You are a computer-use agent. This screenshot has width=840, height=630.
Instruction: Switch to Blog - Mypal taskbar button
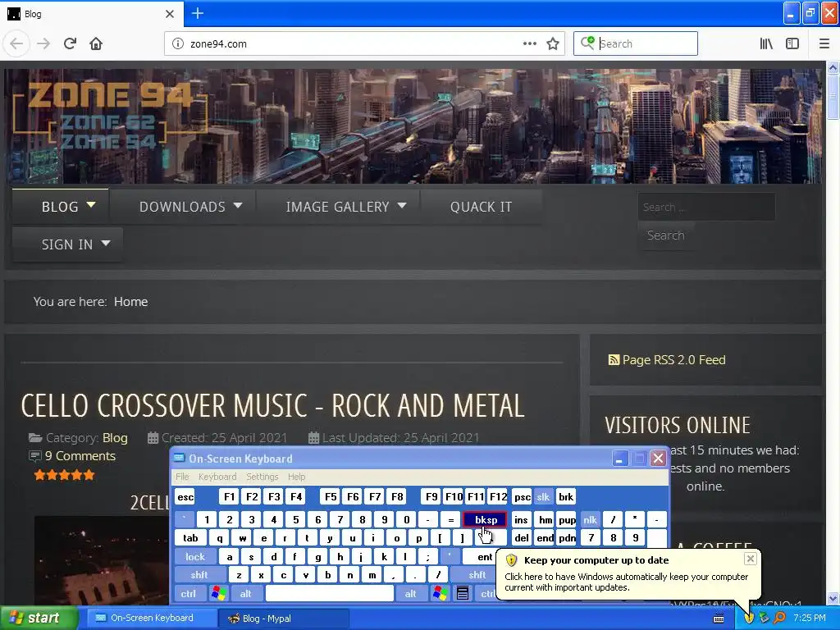283,619
